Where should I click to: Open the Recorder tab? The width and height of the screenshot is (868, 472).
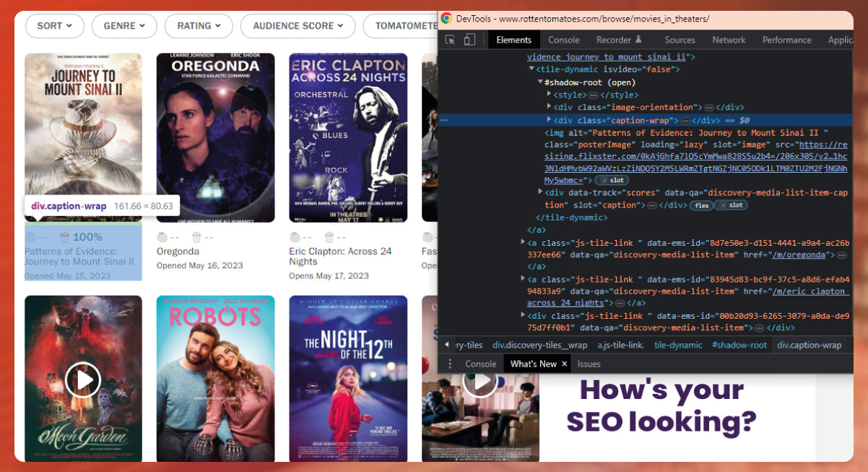click(x=619, y=40)
